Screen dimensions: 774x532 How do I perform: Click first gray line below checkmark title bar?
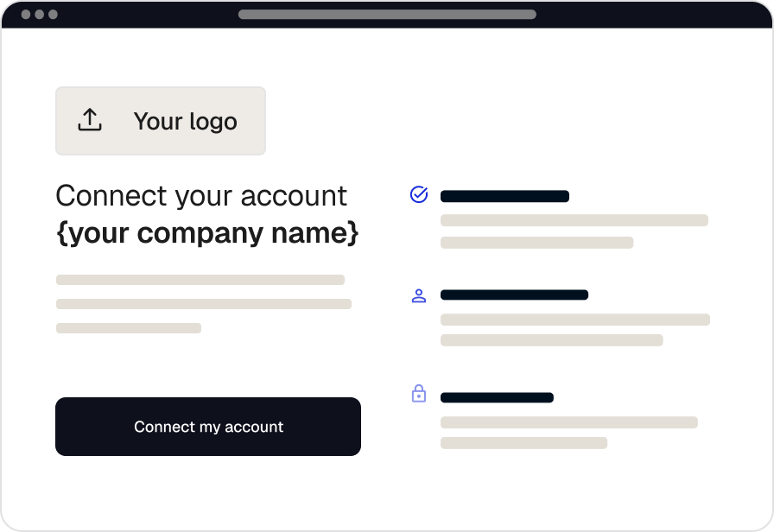pos(574,220)
